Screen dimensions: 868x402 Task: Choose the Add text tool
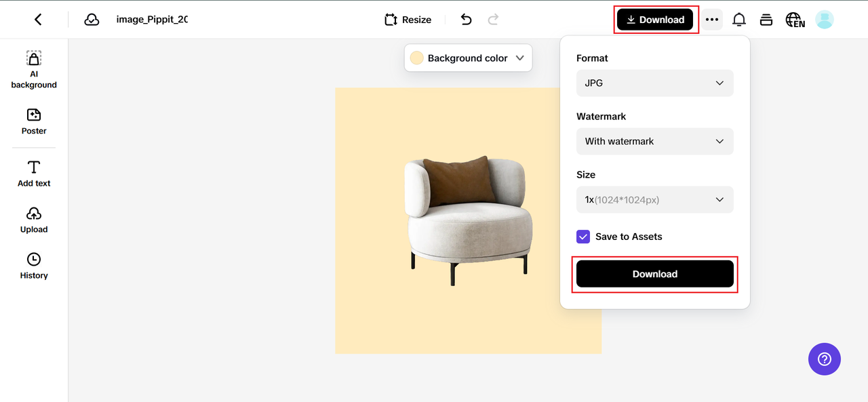click(34, 174)
